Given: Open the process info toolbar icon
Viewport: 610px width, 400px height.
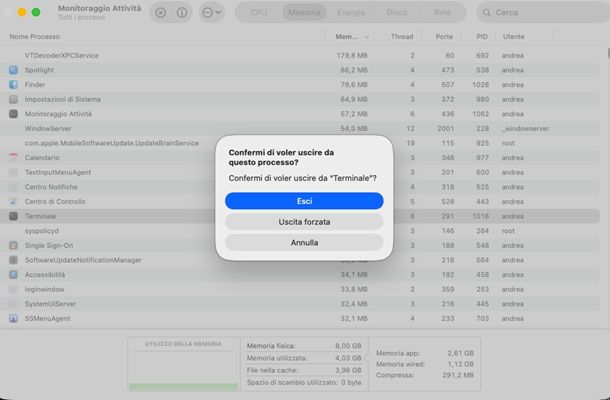Looking at the screenshot, I should click(182, 12).
